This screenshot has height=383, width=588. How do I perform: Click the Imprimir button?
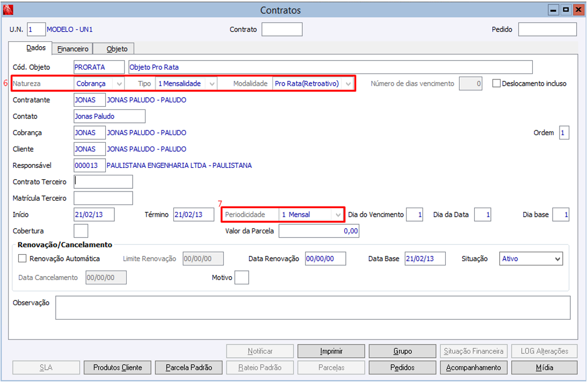pyautogui.click(x=331, y=351)
